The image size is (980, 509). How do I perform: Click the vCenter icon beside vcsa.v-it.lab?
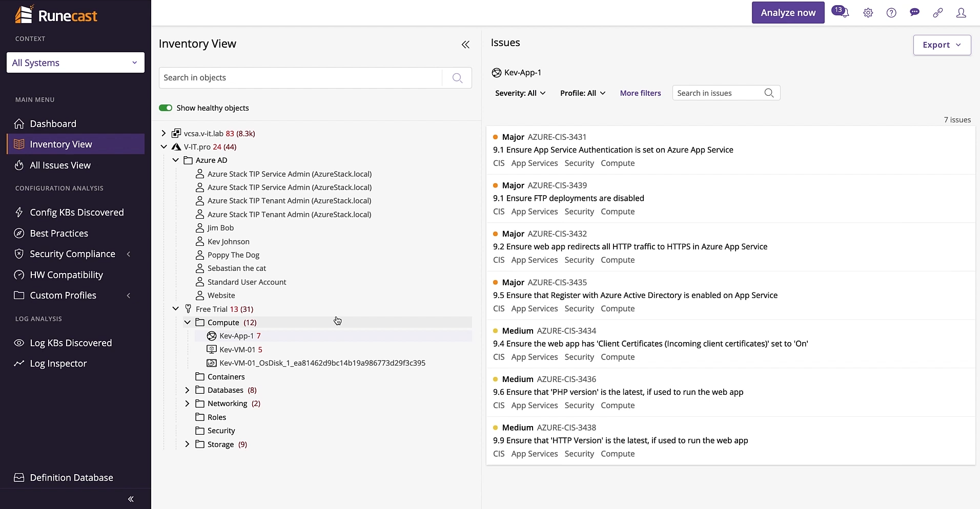click(x=176, y=133)
